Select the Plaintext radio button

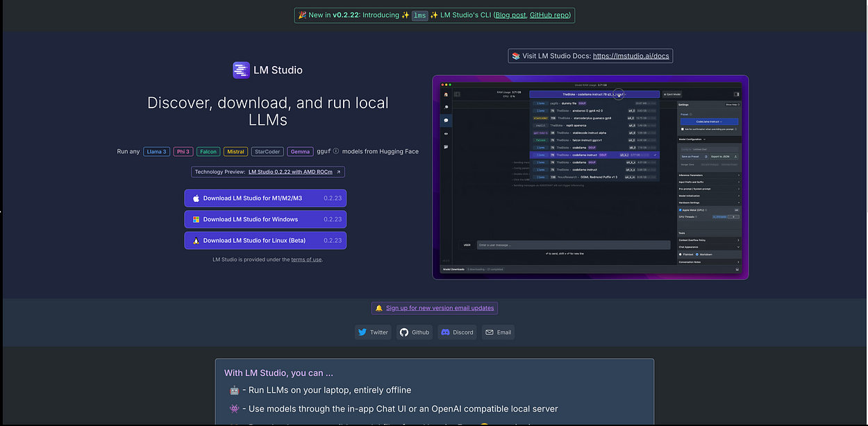(681, 255)
